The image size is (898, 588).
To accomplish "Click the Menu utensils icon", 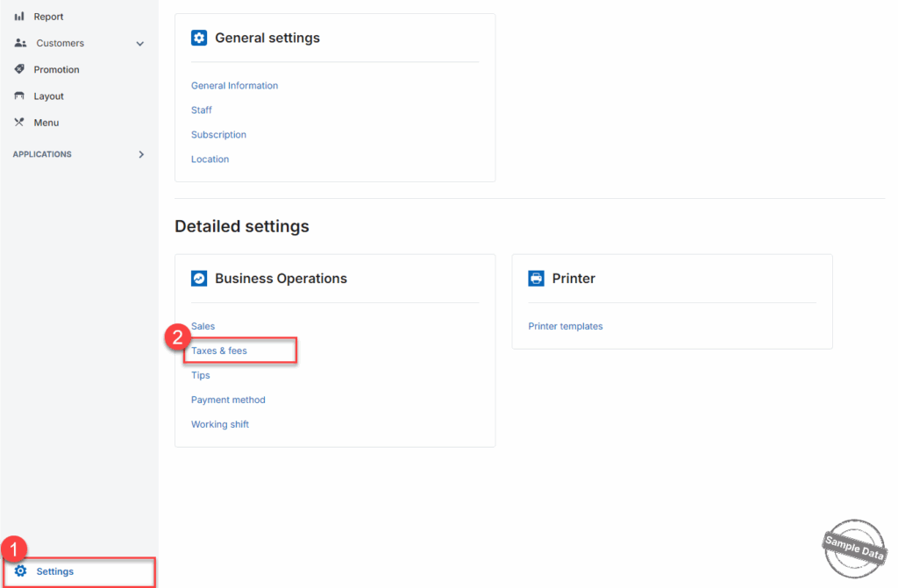I will (x=19, y=123).
